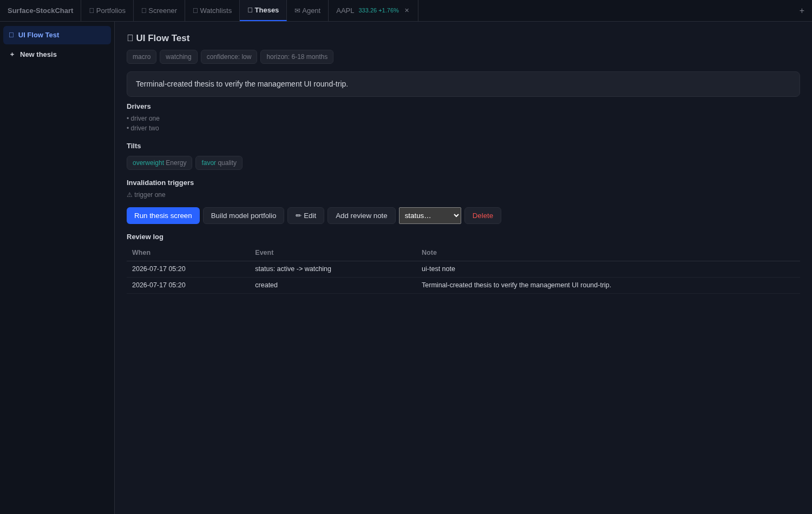Click the Surface-StockChart app title
This screenshot has width=812, height=514.
(41, 11)
